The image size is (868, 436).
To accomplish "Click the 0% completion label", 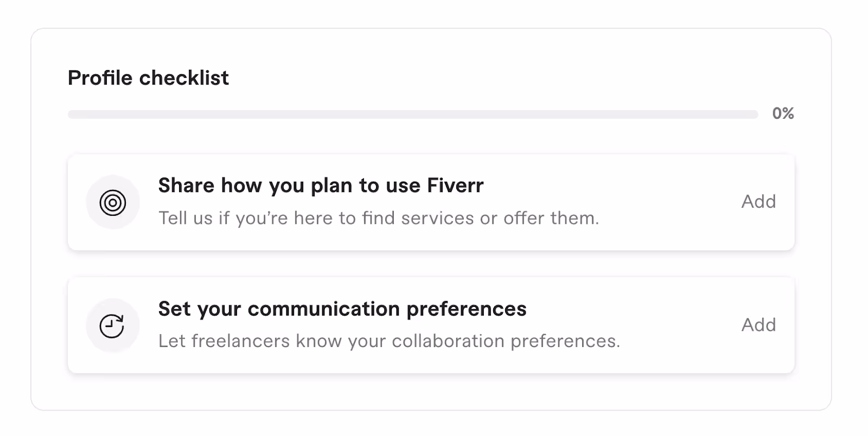I will click(x=783, y=113).
